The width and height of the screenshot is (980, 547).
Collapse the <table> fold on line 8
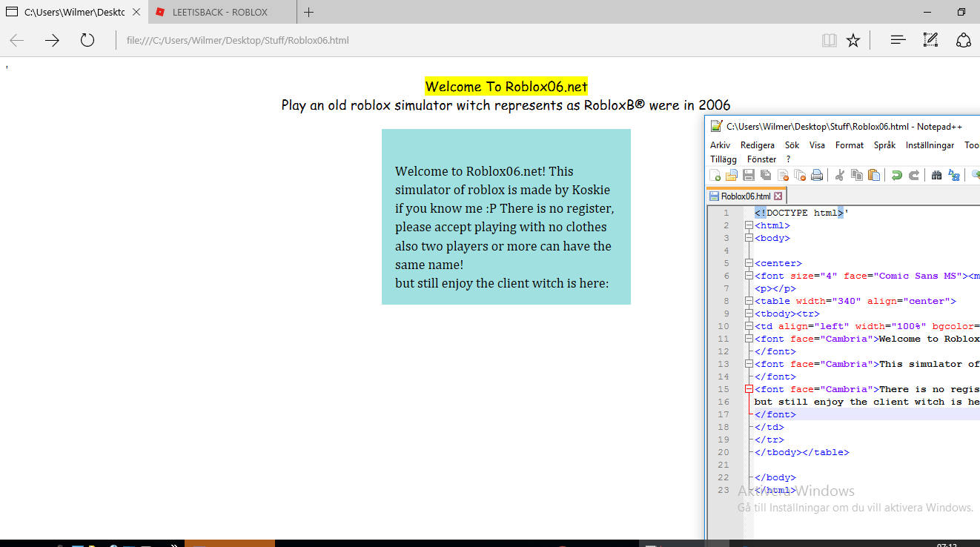tap(749, 301)
